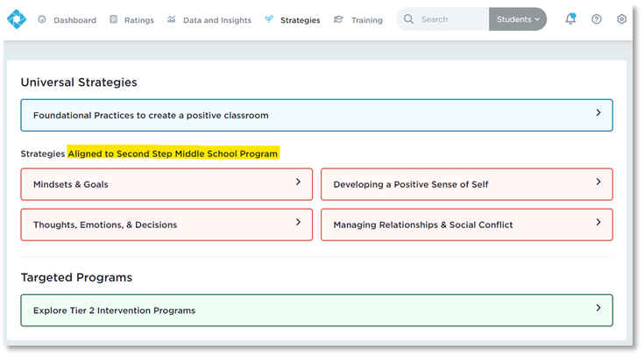Click the Dashboard gauge icon
644x357 pixels.
(42, 19)
